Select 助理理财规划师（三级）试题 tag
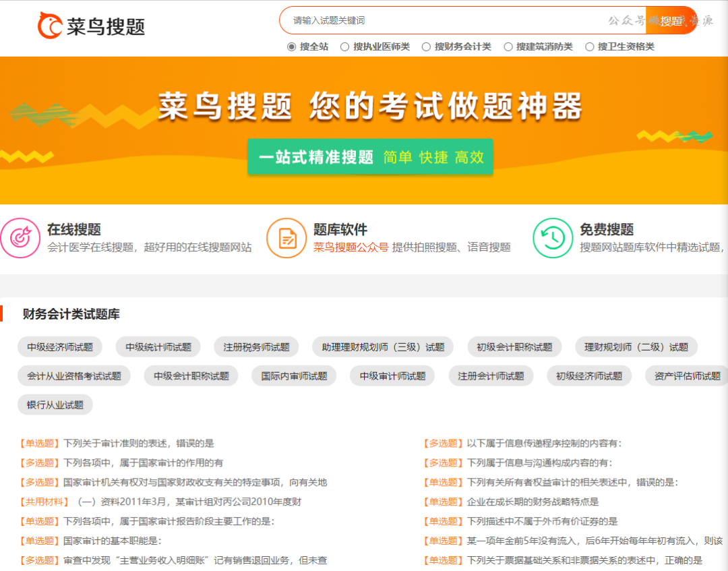Viewport: 728px width, 571px height. pos(383,347)
